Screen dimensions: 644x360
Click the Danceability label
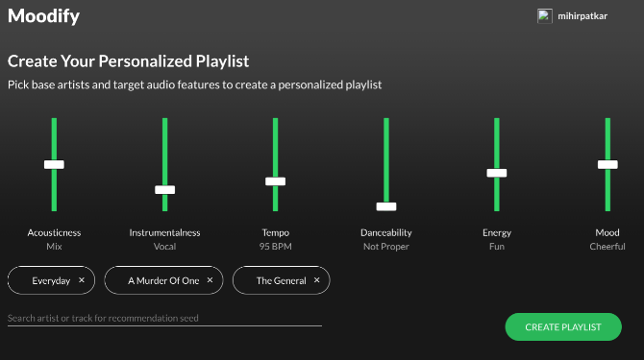[x=386, y=232]
